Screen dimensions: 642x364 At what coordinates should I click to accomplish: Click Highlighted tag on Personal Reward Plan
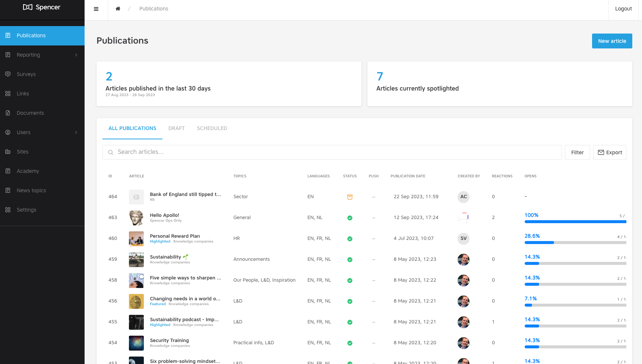(160, 241)
